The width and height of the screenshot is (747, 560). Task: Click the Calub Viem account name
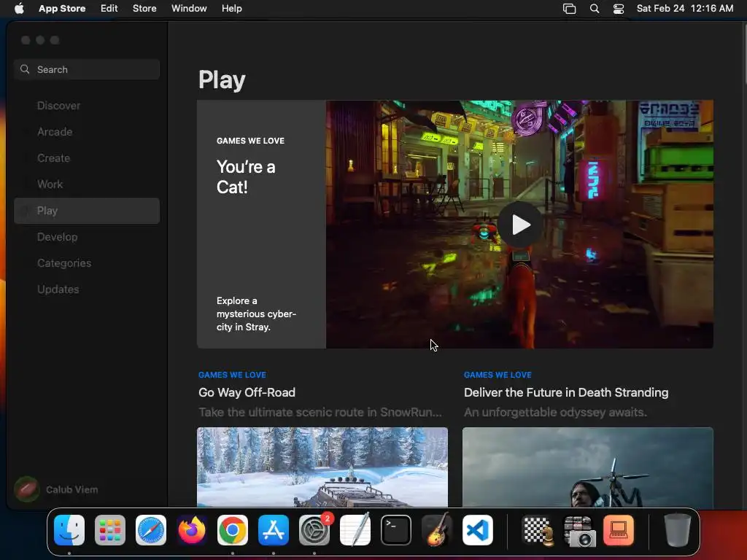(72, 489)
